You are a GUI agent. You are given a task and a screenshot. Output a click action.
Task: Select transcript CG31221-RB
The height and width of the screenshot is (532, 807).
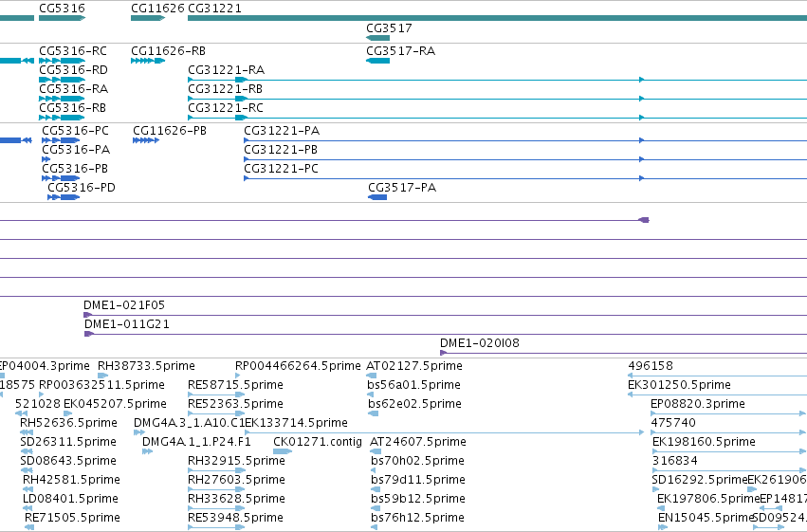click(226, 89)
